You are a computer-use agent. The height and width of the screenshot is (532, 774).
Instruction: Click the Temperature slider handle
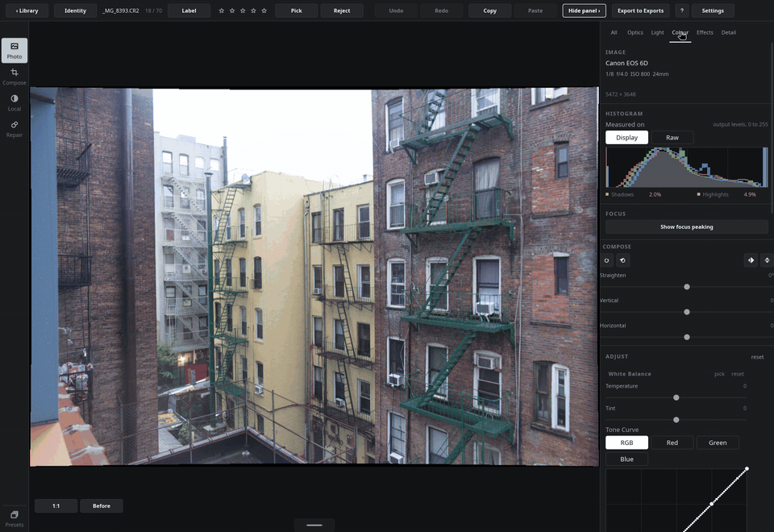click(x=676, y=397)
